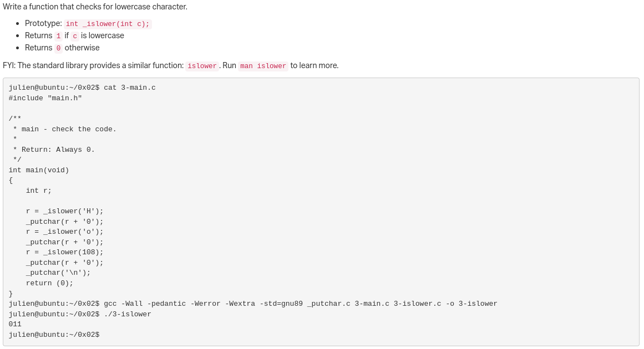Click the final empty prompt 'julien@ubuntu:~/0x02$'
The height and width of the screenshot is (349, 644).
[x=54, y=335]
